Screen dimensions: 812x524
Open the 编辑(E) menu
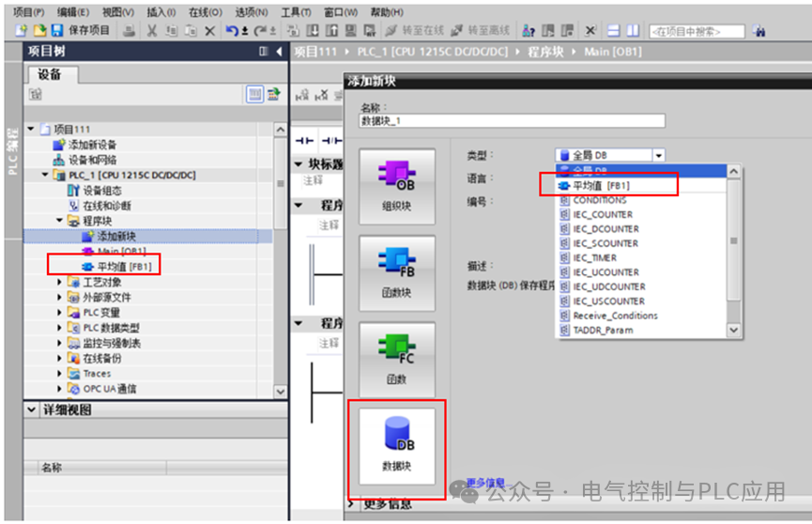(x=73, y=12)
